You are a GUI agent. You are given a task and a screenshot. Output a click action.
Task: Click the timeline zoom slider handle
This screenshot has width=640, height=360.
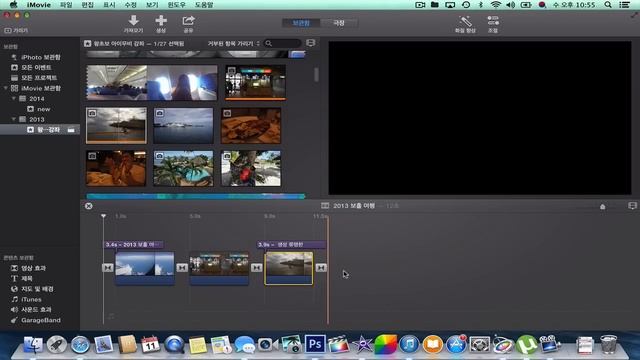[602, 207]
